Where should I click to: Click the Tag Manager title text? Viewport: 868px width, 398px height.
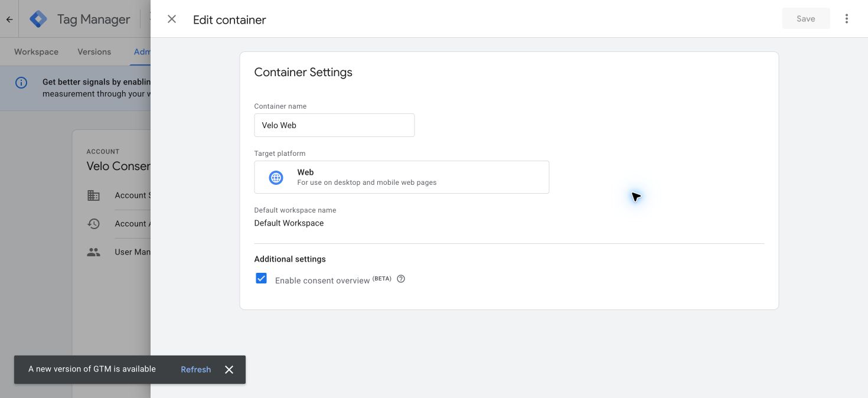(93, 19)
